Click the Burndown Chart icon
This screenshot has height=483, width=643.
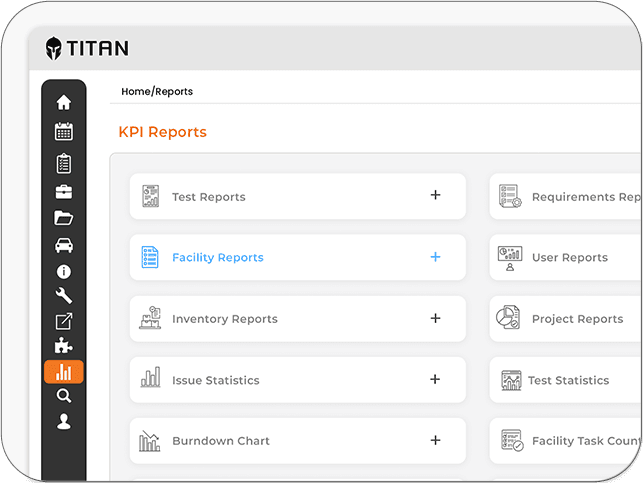click(x=149, y=441)
